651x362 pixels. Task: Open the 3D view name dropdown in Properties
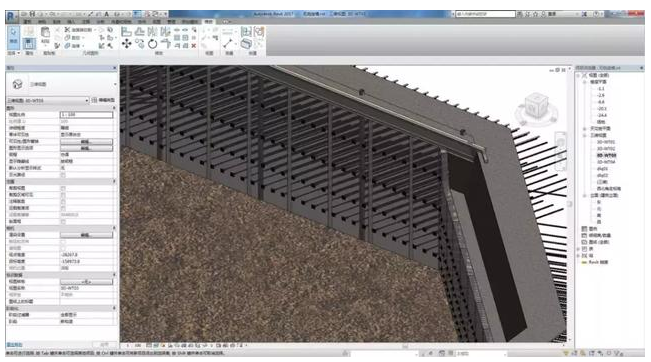pyautogui.click(x=48, y=100)
